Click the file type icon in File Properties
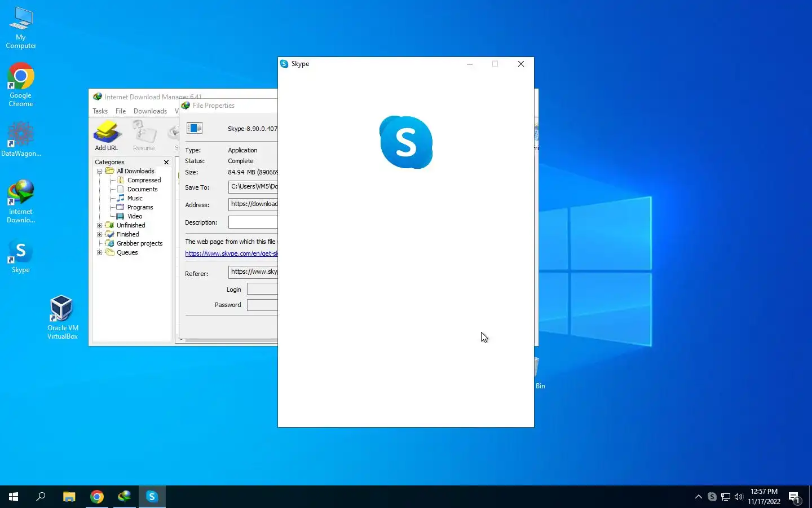The image size is (812, 508). [x=195, y=128]
